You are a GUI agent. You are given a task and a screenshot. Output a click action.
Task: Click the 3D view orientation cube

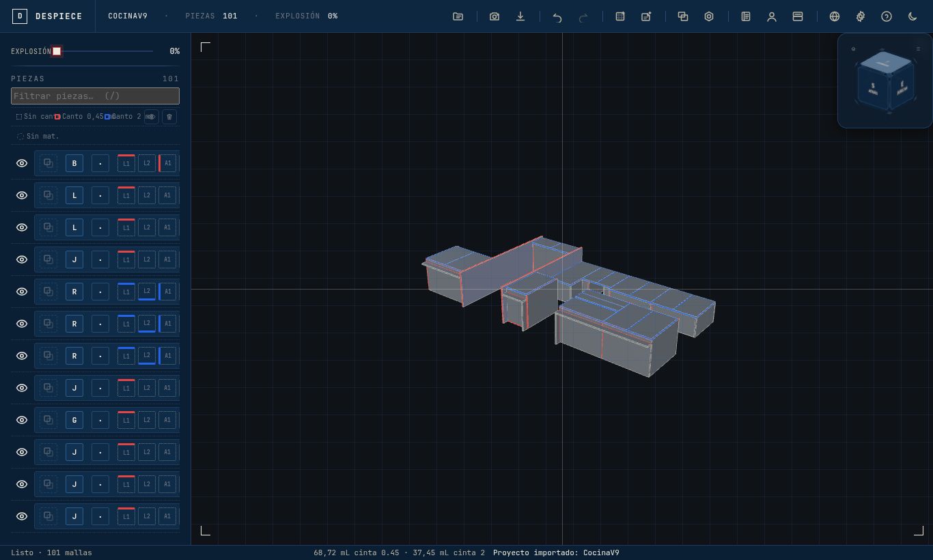tap(885, 81)
